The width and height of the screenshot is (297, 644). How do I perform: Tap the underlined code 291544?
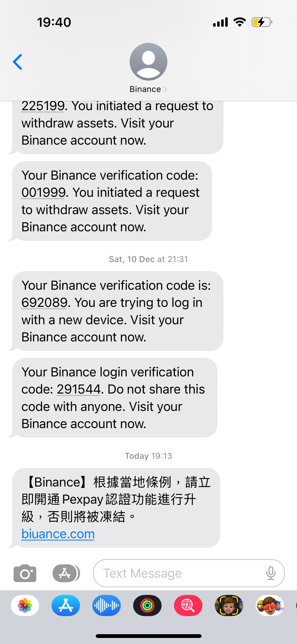tap(79, 389)
